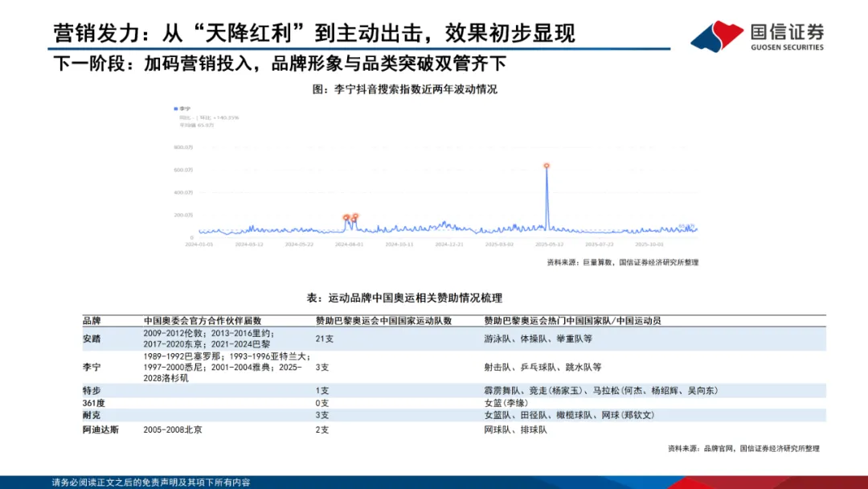868x489 pixels.
Task: Click the 361度 brand cell
Action: point(93,403)
